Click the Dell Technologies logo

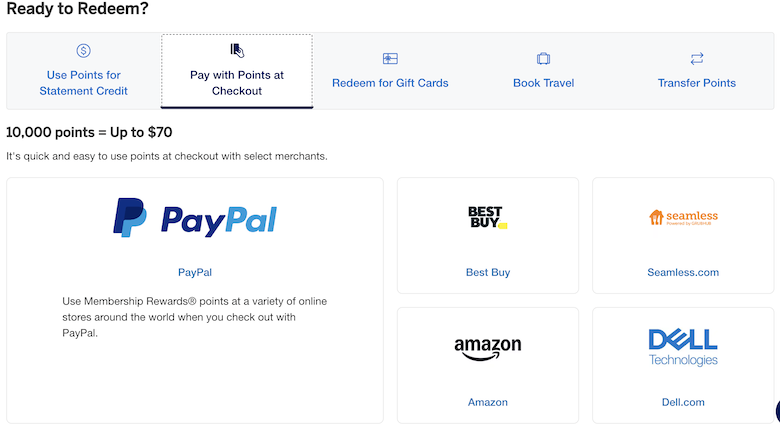click(x=683, y=347)
